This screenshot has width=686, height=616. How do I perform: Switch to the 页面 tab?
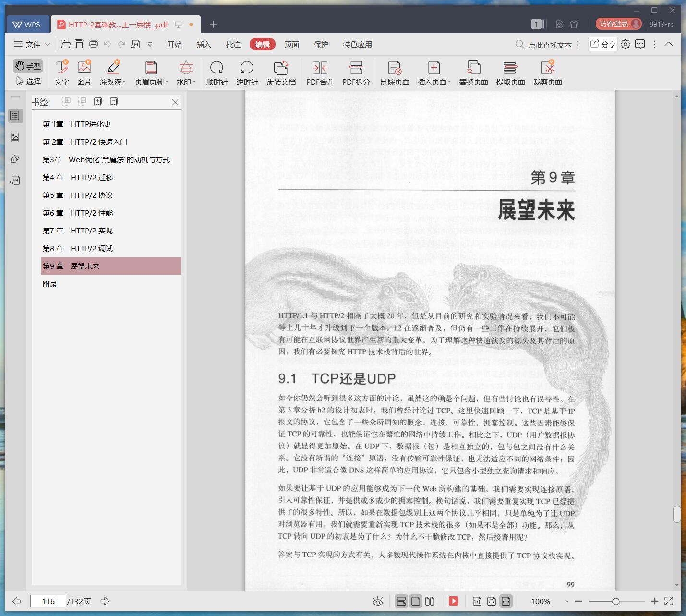[x=292, y=44]
